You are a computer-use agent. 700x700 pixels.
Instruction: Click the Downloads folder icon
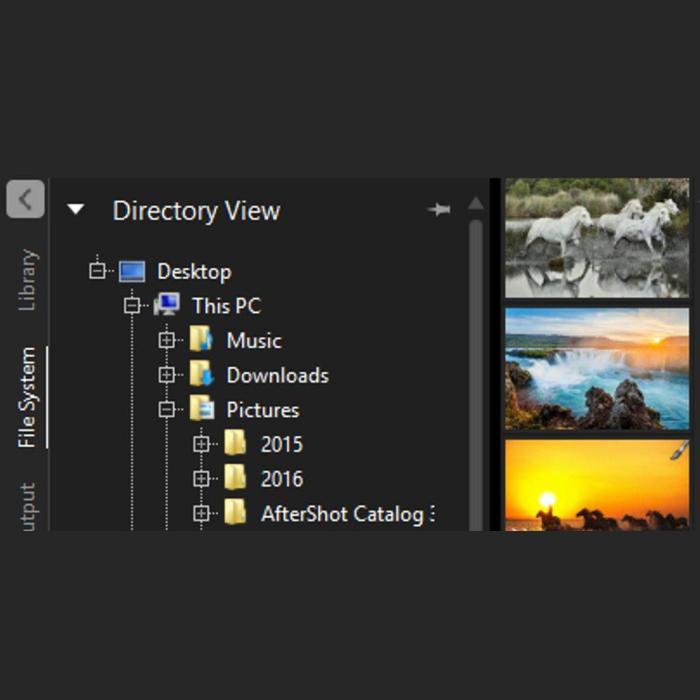click(201, 375)
